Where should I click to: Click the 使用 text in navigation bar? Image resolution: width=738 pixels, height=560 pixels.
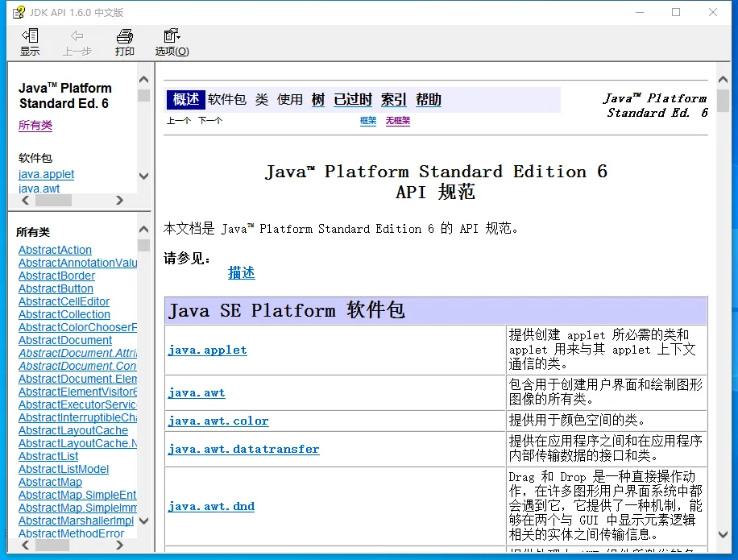tap(289, 99)
